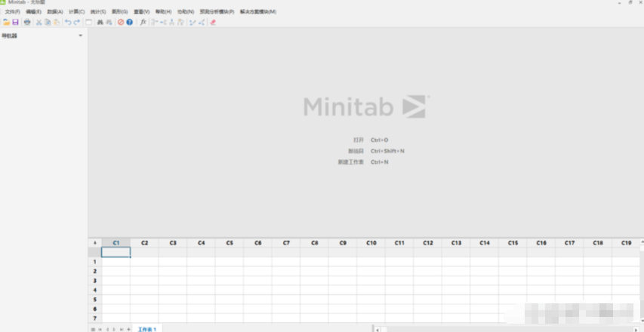Open the 图形(G) menu
The height and width of the screenshot is (332, 644).
pyautogui.click(x=120, y=12)
